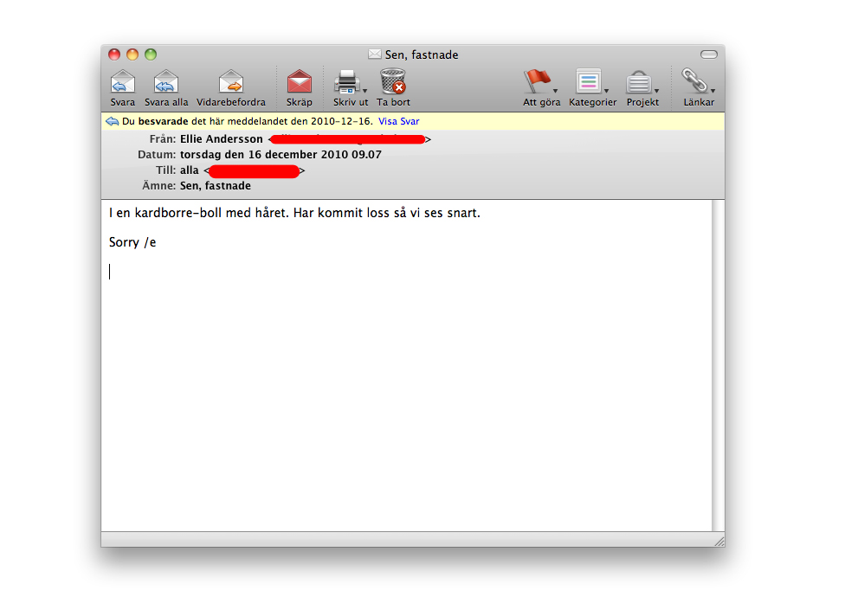The width and height of the screenshot is (845, 616).
Task: Click sender name Ellie Andersson
Action: click(x=222, y=139)
